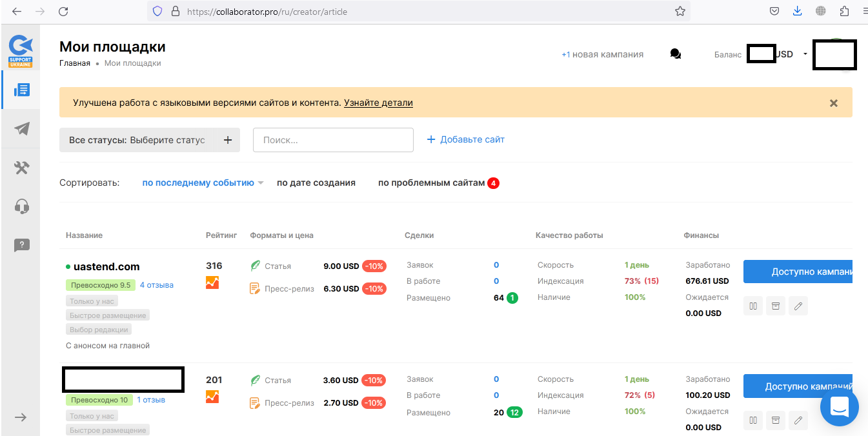868x436 pixels.
Task: Expand the USD balance dropdown arrow
Action: (x=805, y=54)
